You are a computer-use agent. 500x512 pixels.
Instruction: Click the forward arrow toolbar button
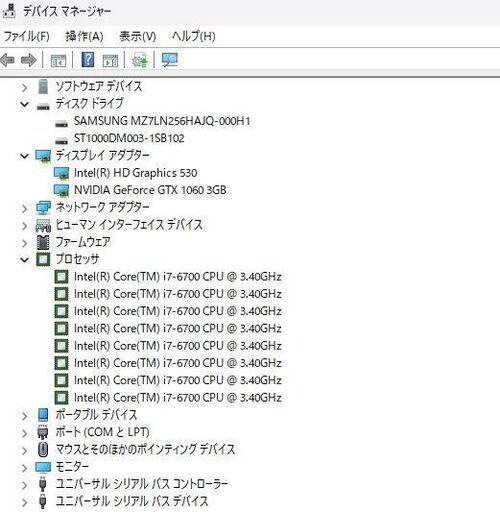pos(29,60)
